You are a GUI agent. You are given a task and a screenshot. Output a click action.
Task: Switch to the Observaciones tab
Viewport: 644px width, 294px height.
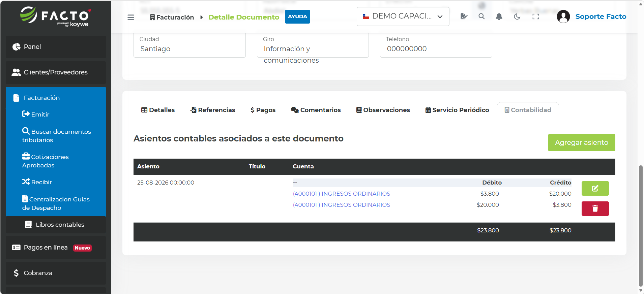tap(383, 110)
